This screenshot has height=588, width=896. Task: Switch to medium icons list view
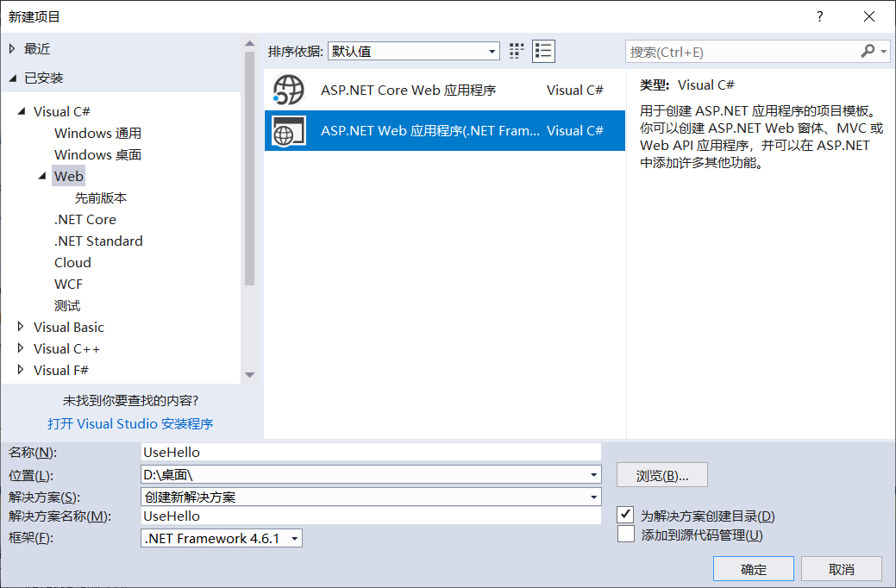click(x=543, y=51)
